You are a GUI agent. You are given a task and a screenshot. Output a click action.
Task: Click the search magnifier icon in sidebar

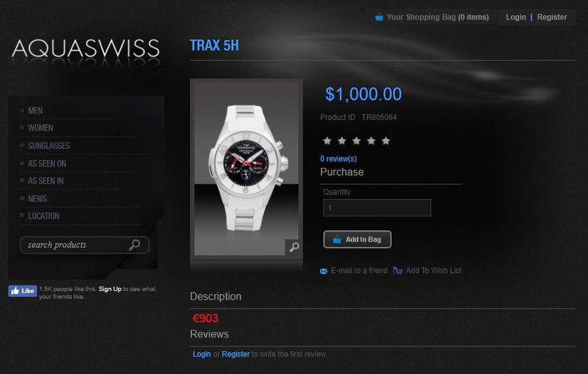tap(134, 245)
